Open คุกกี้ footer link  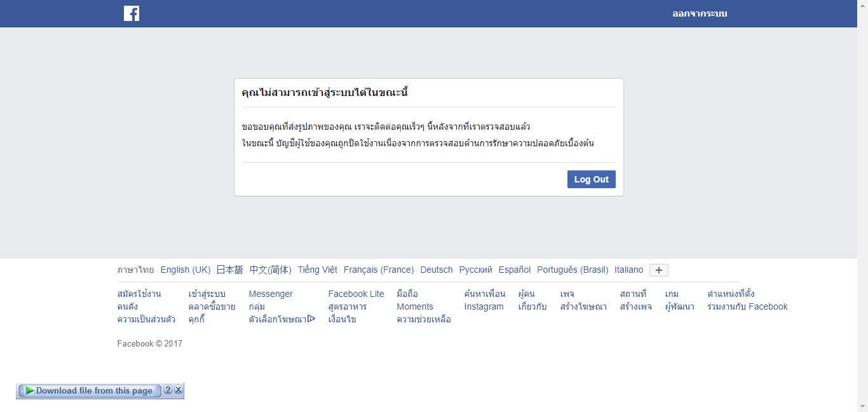click(197, 319)
